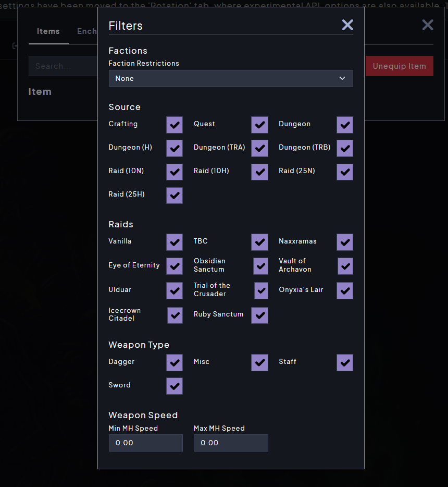448x487 pixels.
Task: Uncheck the Dungeon source filter
Action: click(x=344, y=125)
